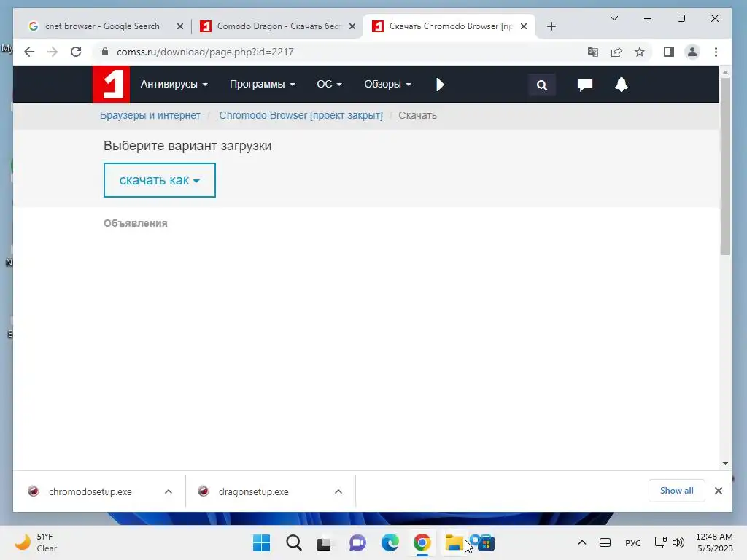Viewport: 747px width, 560px height.
Task: Open Microsoft Store from the taskbar
Action: 486,542
